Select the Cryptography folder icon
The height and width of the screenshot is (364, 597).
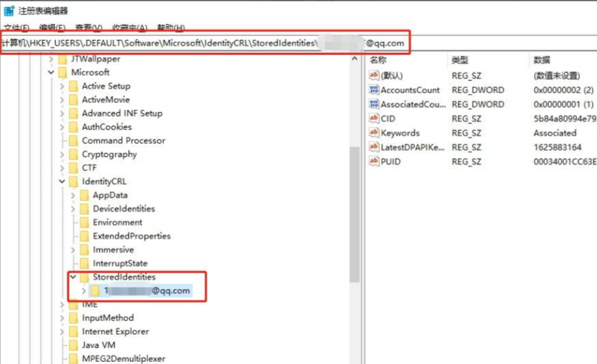click(x=74, y=154)
